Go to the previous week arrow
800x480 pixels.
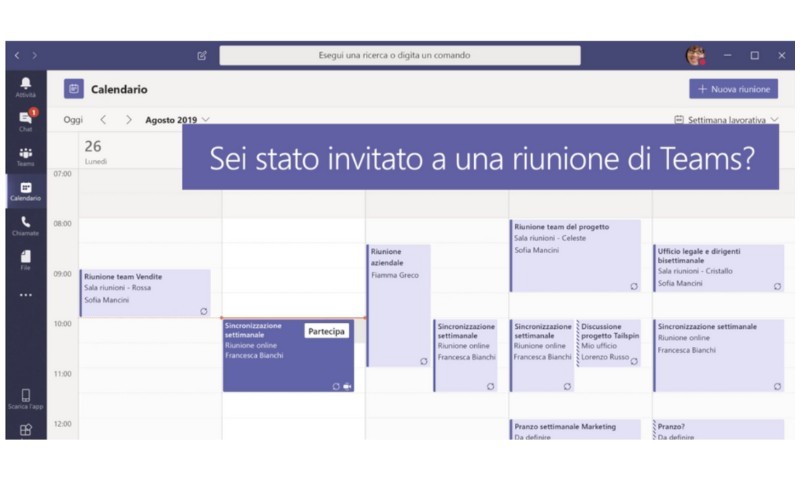coord(104,119)
